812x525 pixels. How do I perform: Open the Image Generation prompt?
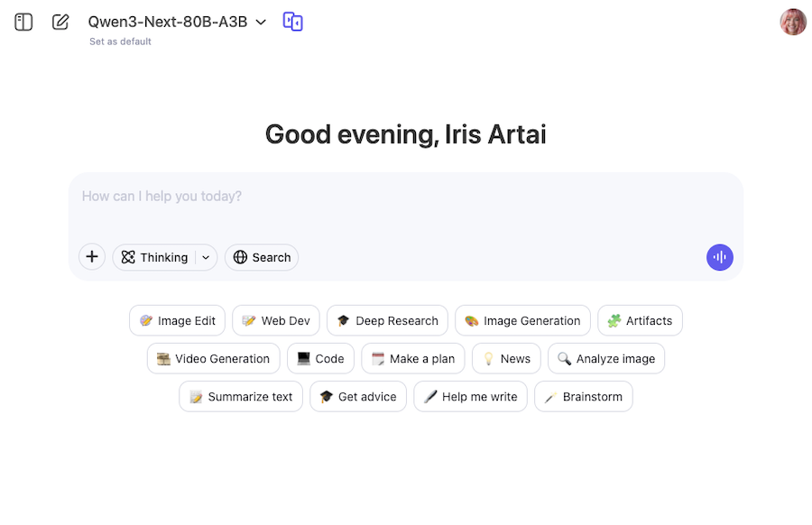click(x=522, y=320)
